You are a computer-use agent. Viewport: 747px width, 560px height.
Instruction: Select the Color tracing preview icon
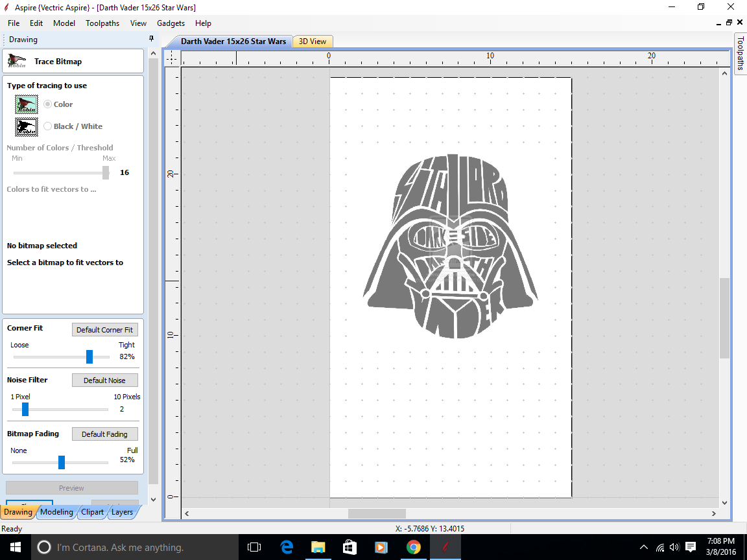pos(26,104)
